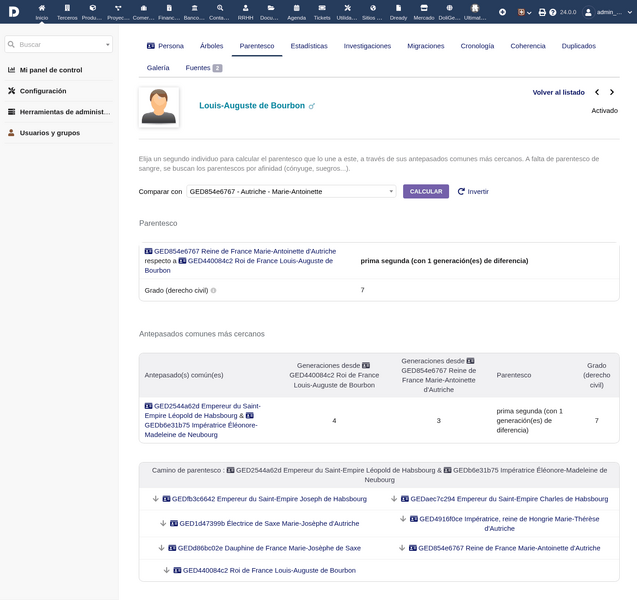Screen dimensions: 637x600
Task: Open Mi panel de control
Action: tap(51, 70)
